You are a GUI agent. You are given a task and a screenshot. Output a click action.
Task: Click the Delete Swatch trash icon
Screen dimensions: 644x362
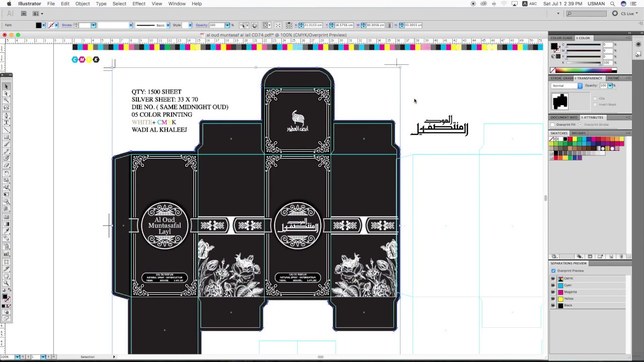[621, 256]
